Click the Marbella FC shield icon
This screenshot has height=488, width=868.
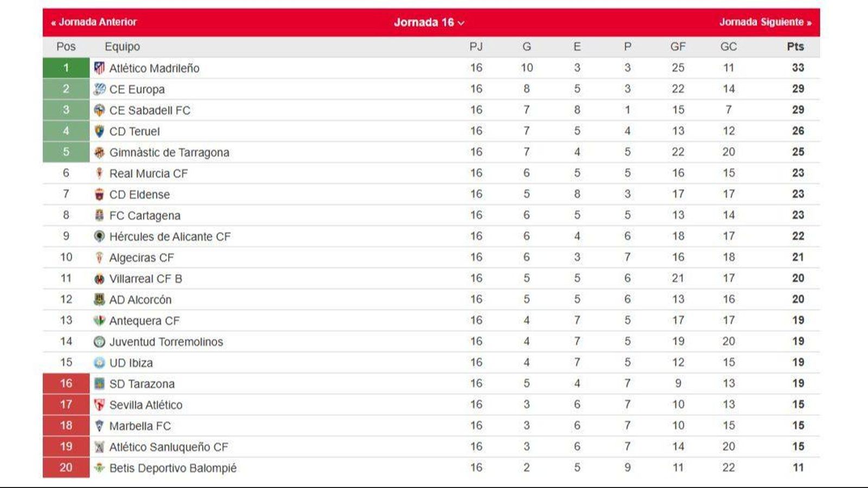coord(100,426)
